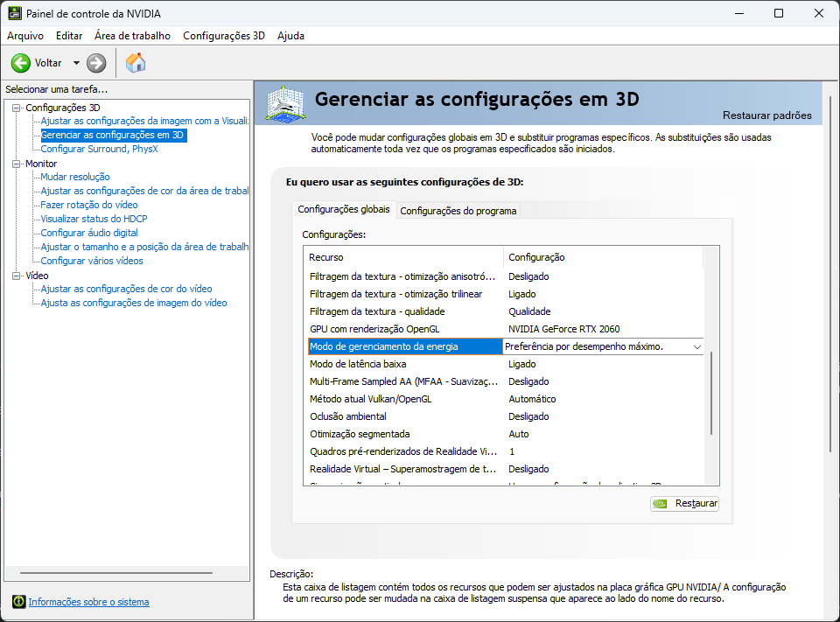Select the Realidade Virtual – Superamostragem row
The width and height of the screenshot is (840, 622).
[506, 469]
